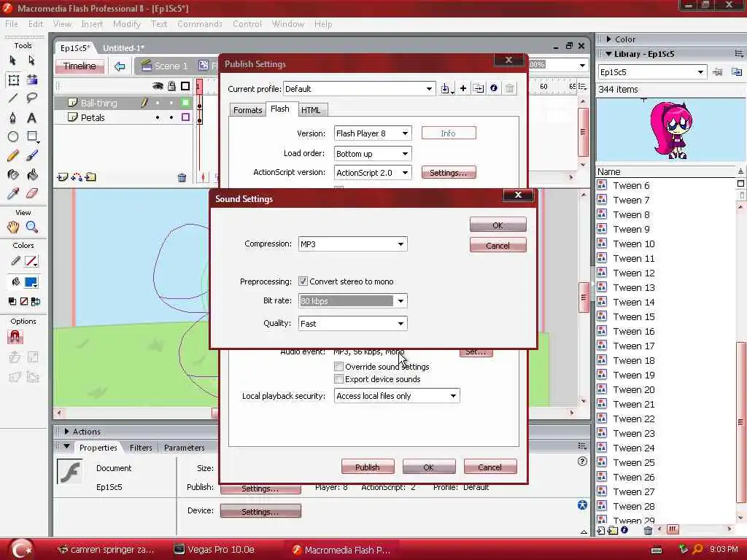Toggle Petals layer outline color square
This screenshot has width=747, height=560.
pyautogui.click(x=186, y=117)
